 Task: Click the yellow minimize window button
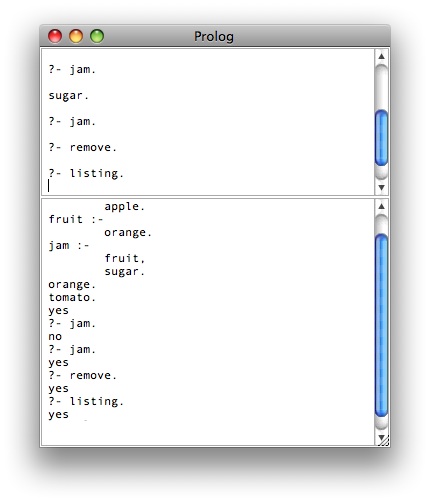coord(76,36)
